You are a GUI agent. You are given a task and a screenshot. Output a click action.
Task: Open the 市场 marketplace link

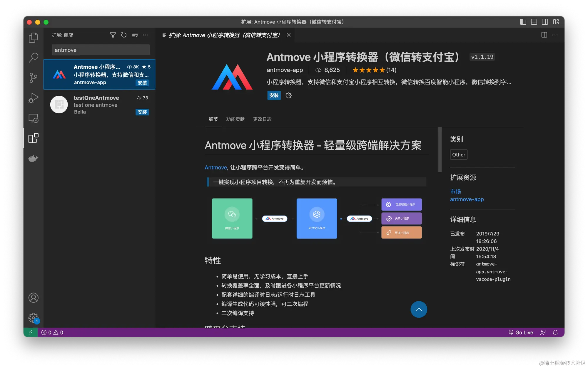point(455,191)
